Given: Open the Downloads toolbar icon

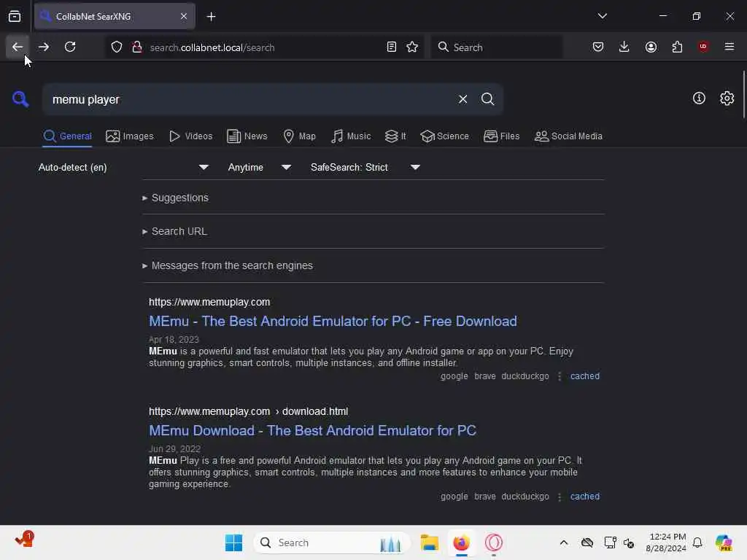Looking at the screenshot, I should pyautogui.click(x=624, y=47).
